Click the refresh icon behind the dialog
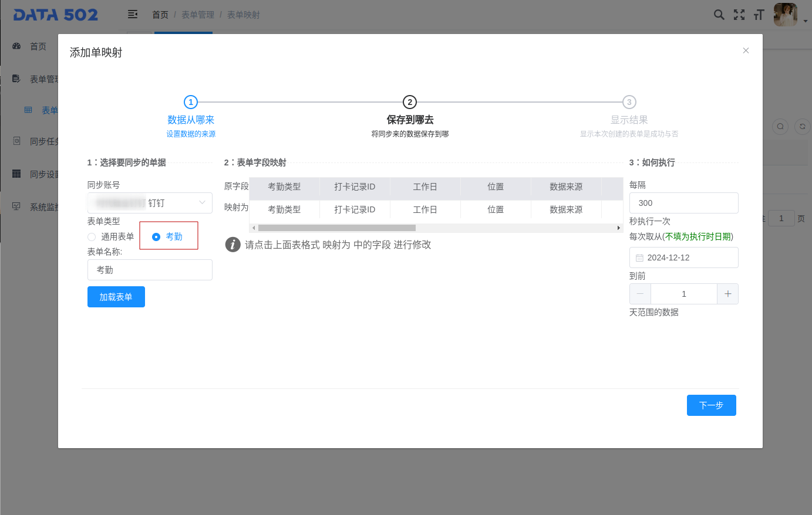 (802, 126)
